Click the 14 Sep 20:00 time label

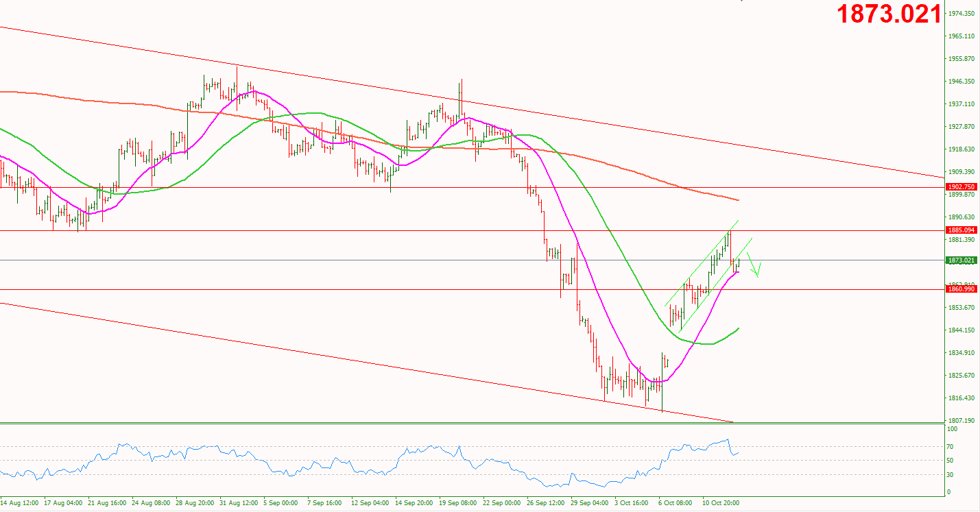[x=414, y=503]
